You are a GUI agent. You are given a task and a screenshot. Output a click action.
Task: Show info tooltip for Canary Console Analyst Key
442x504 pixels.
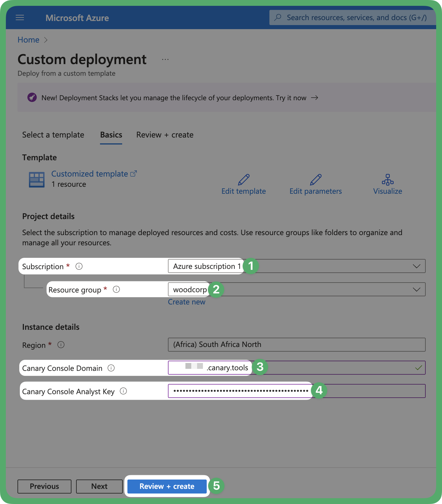pyautogui.click(x=123, y=391)
